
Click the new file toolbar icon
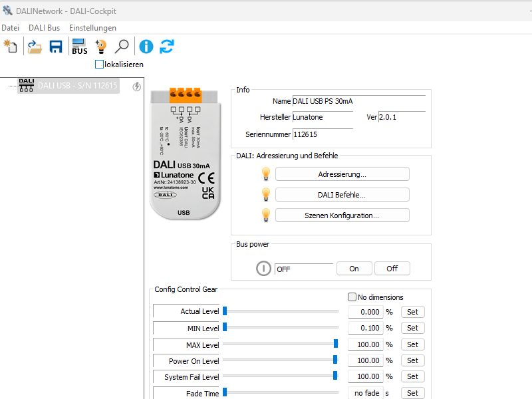[x=10, y=47]
